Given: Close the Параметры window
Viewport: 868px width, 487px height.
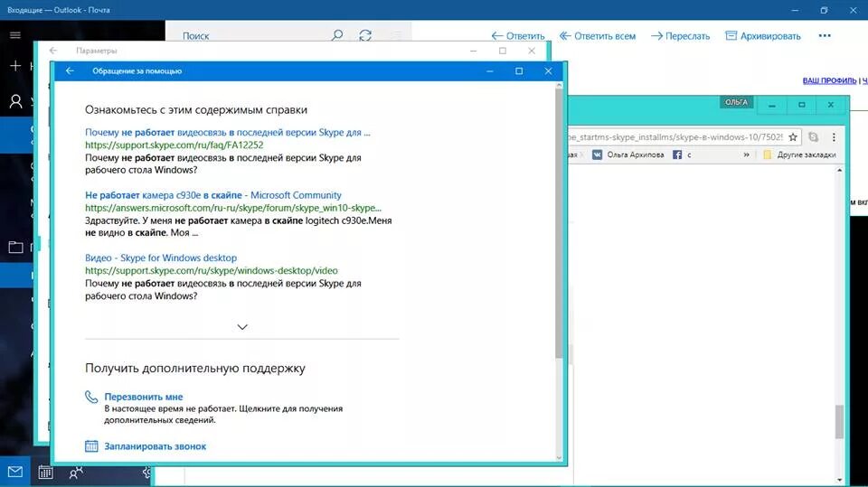Looking at the screenshot, I should pos(532,51).
